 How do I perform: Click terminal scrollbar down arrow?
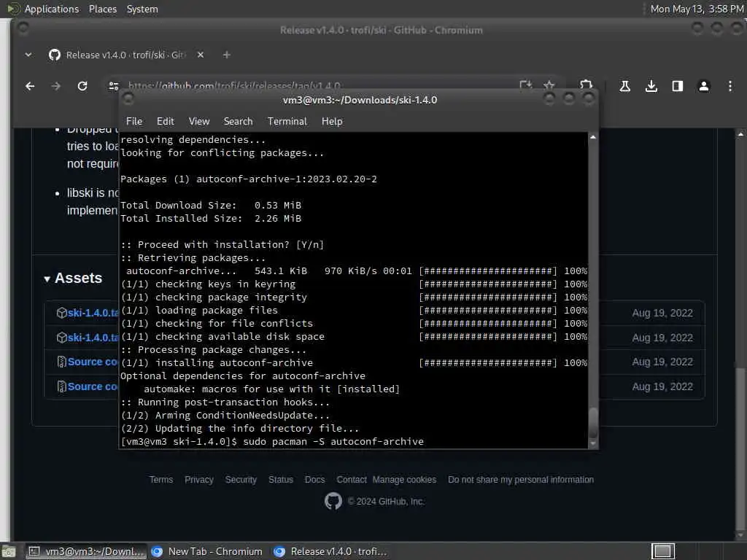coord(592,443)
